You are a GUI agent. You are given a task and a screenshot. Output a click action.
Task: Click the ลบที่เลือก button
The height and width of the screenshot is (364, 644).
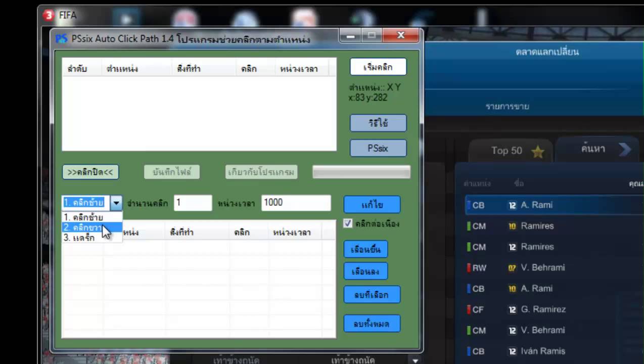(372, 295)
